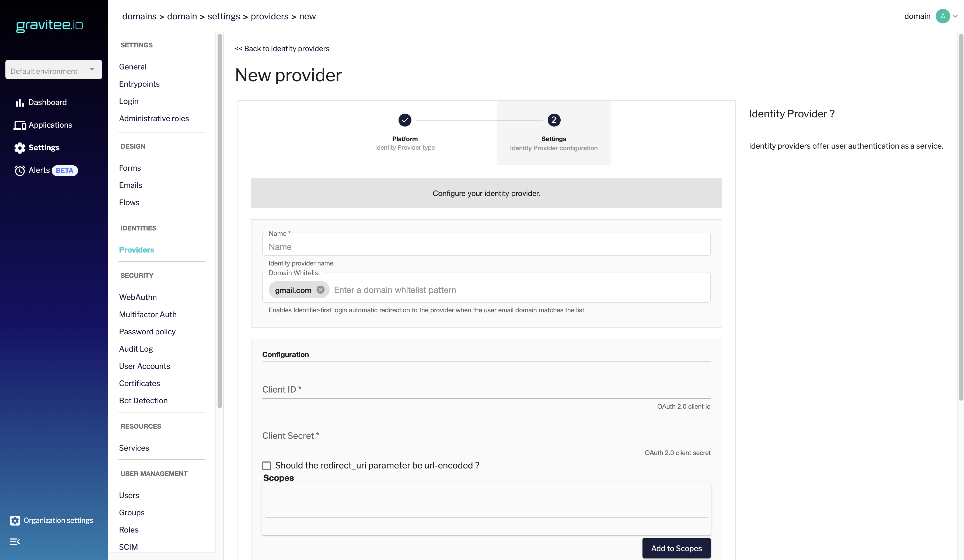Expand the user account menu chevron
This screenshot has height=560, width=964.
(955, 16)
